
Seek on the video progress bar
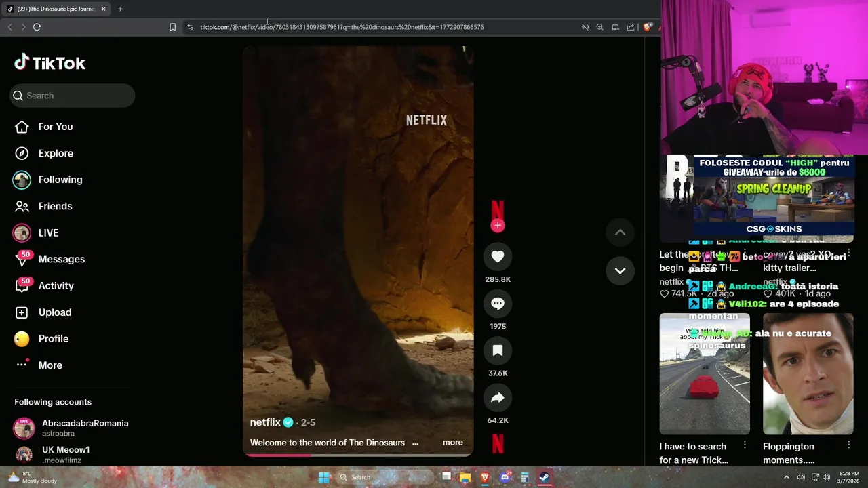(358, 455)
